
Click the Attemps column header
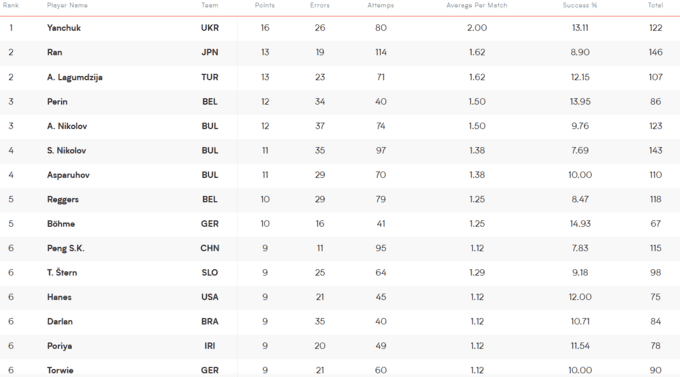380,5
